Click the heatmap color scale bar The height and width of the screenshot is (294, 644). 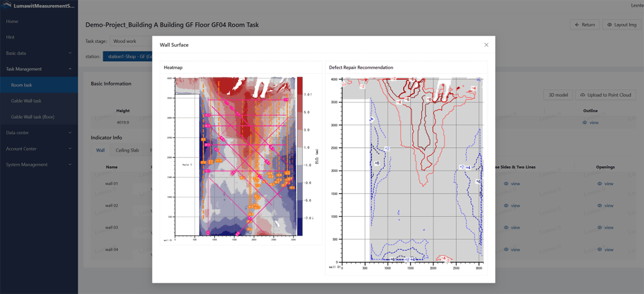300,156
